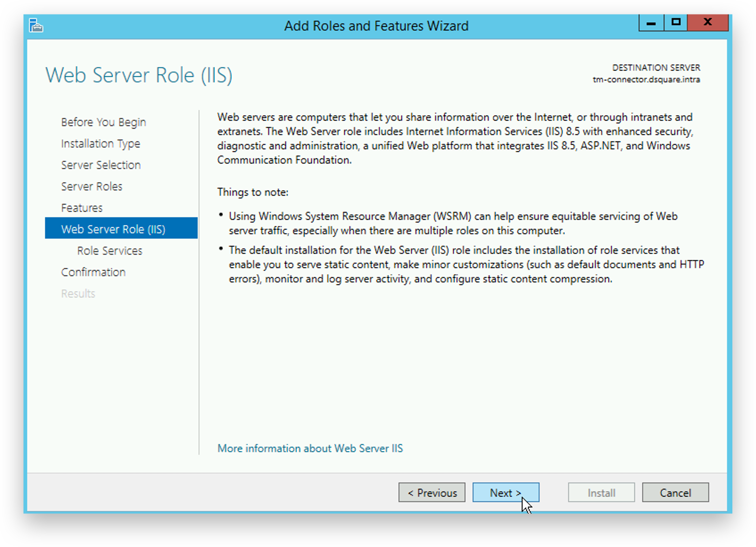This screenshot has height=547, width=756.
Task: Click the Add Roles and Features Wizard title
Action: point(376,26)
